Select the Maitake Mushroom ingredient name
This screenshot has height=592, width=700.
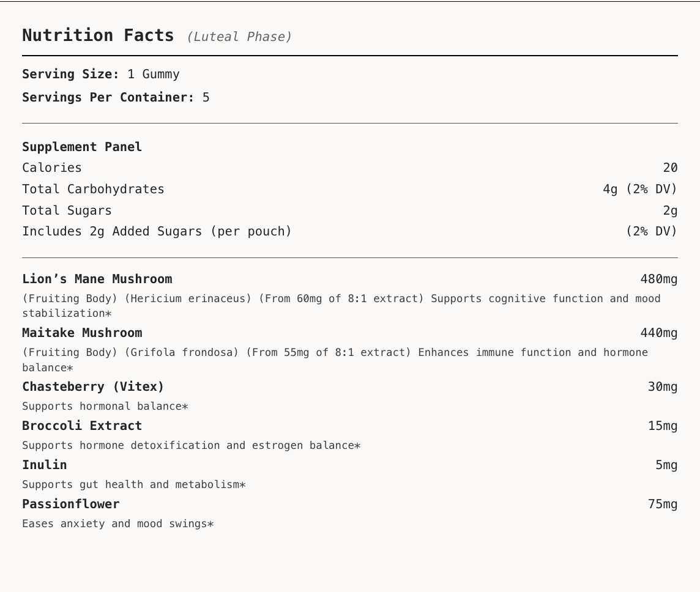point(82,333)
